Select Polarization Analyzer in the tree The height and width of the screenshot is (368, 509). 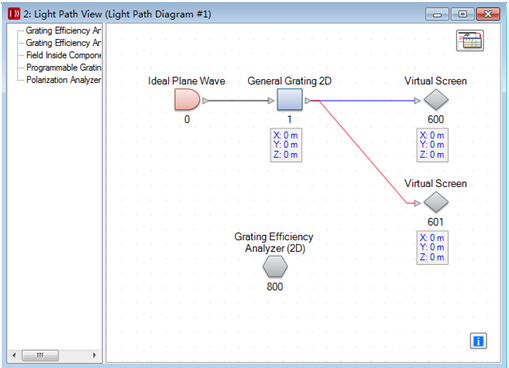tap(63, 80)
